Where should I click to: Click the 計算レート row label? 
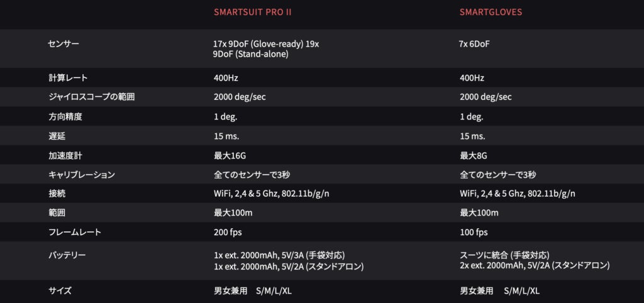pyautogui.click(x=67, y=78)
